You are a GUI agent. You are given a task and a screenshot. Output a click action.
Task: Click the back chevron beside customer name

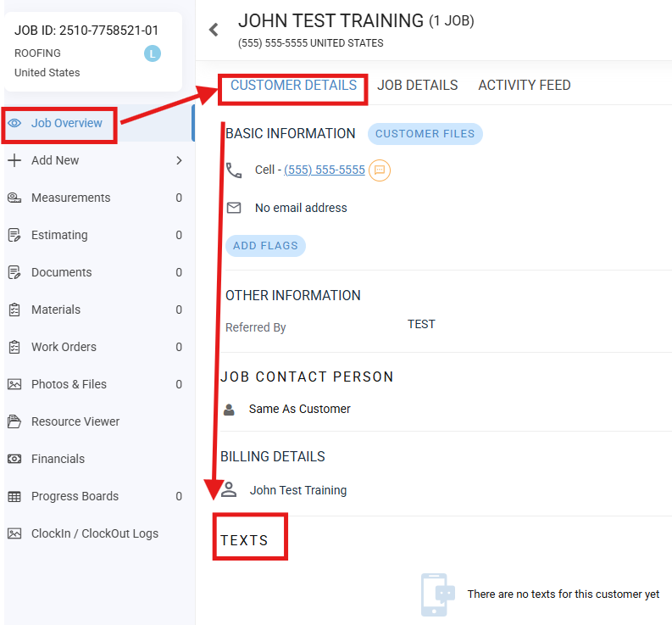click(x=214, y=30)
